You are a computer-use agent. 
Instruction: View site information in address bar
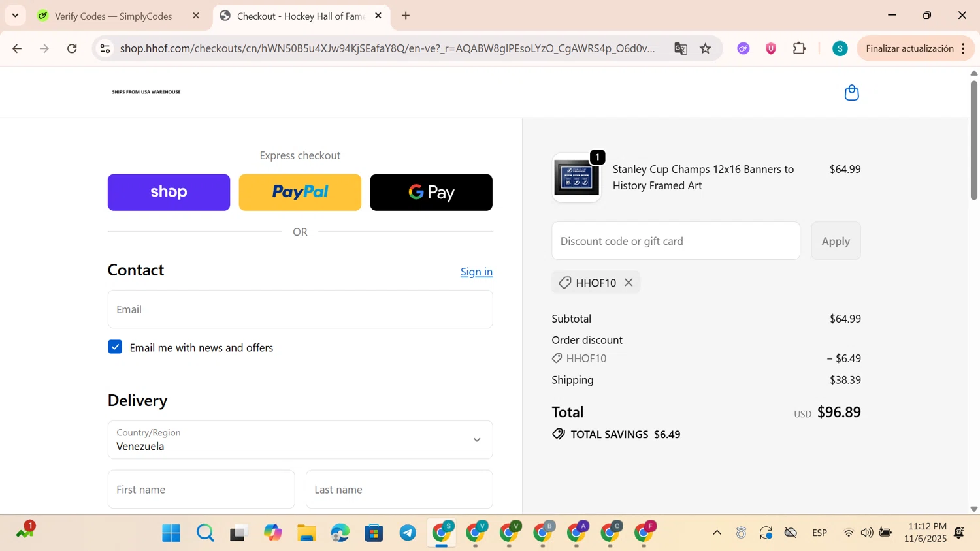point(105,48)
